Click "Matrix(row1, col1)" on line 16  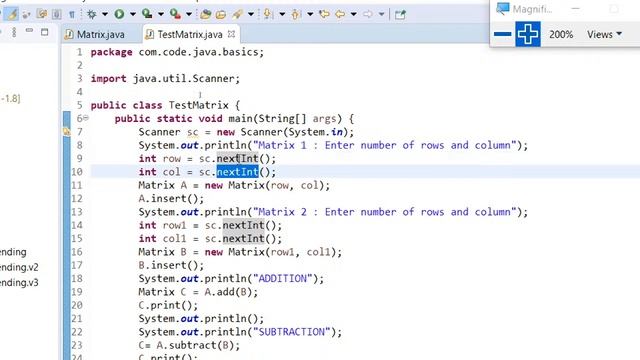click(x=282, y=252)
